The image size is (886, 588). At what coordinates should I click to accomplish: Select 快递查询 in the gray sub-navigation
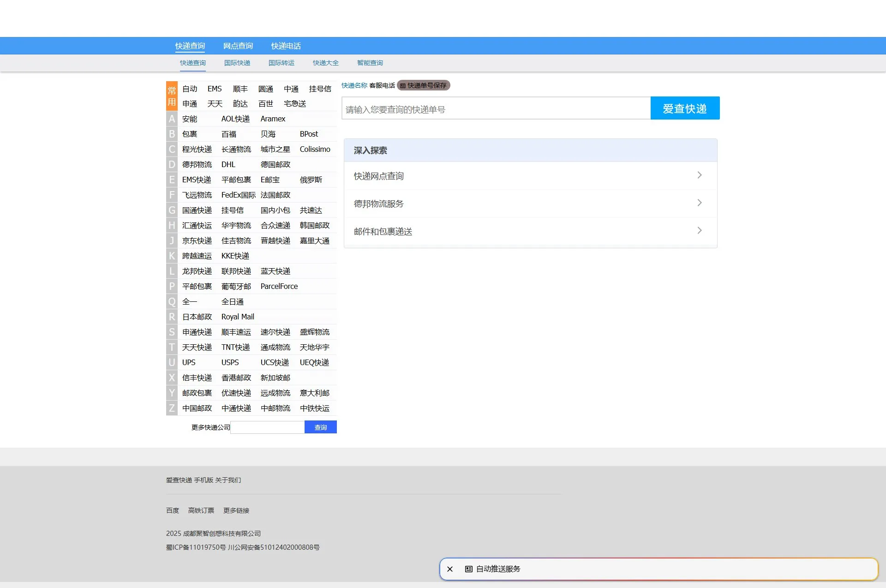[x=193, y=63]
